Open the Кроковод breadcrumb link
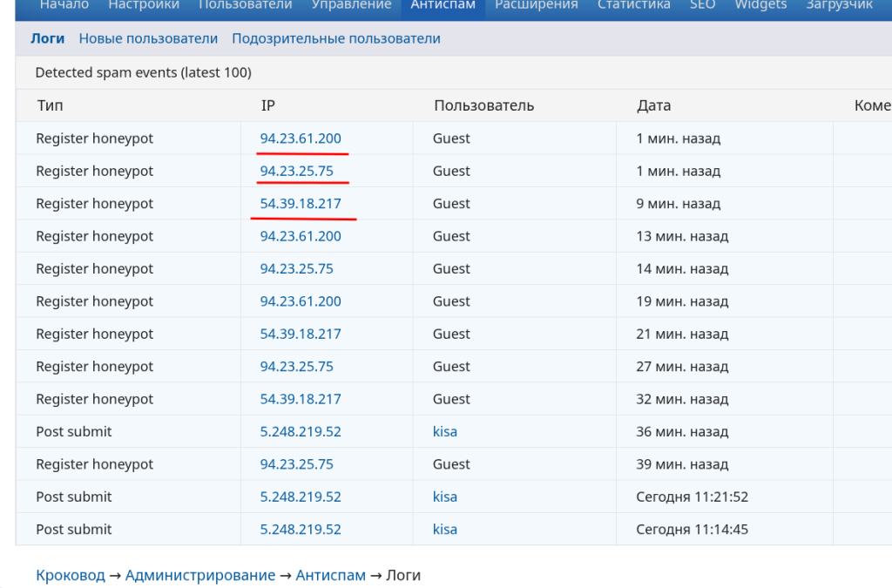The height and width of the screenshot is (588, 892). click(71, 575)
